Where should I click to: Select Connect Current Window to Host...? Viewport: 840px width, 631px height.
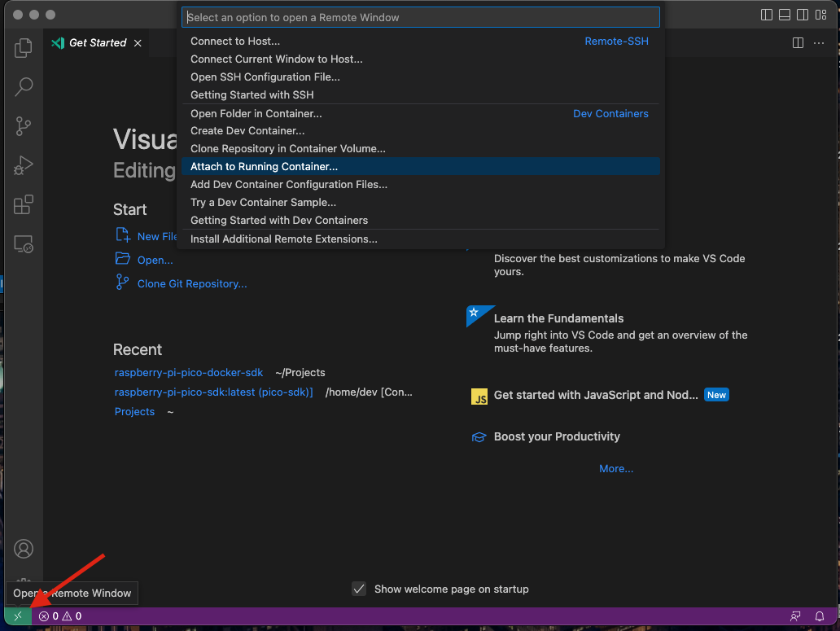coord(421,59)
